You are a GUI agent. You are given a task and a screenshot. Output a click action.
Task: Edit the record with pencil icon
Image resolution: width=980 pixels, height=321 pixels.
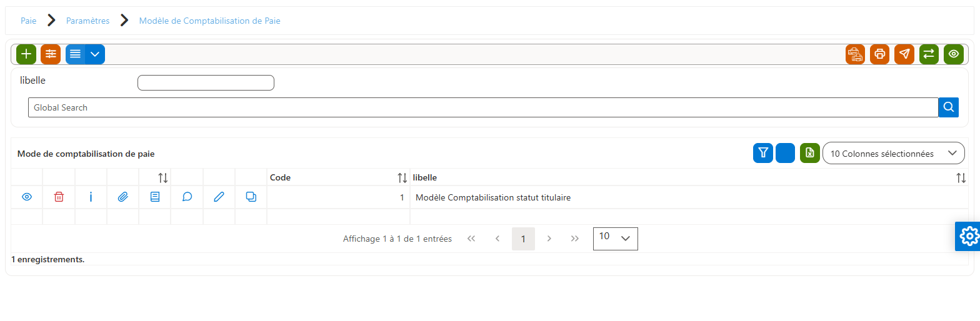(219, 197)
